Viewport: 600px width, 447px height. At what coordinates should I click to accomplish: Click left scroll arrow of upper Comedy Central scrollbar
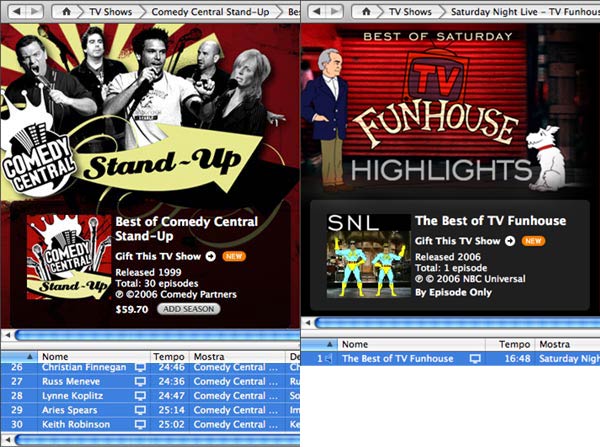8,335
